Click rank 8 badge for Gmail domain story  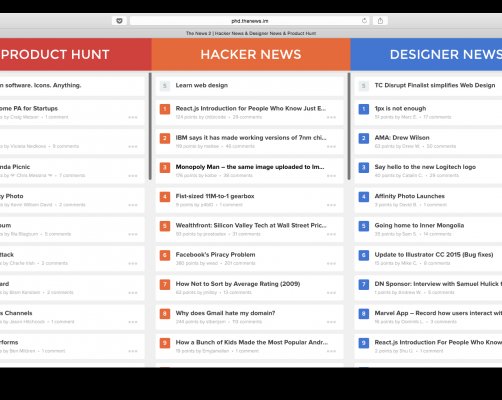tap(165, 313)
